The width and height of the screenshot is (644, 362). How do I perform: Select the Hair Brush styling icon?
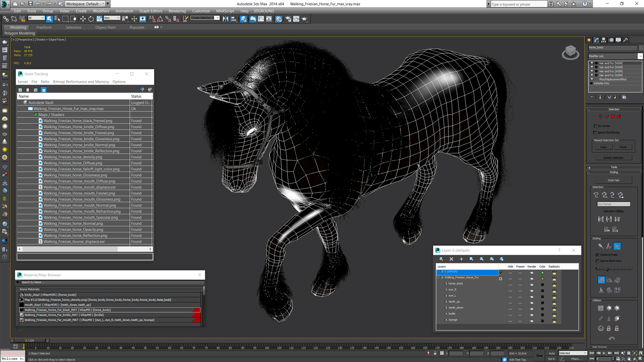click(x=601, y=246)
